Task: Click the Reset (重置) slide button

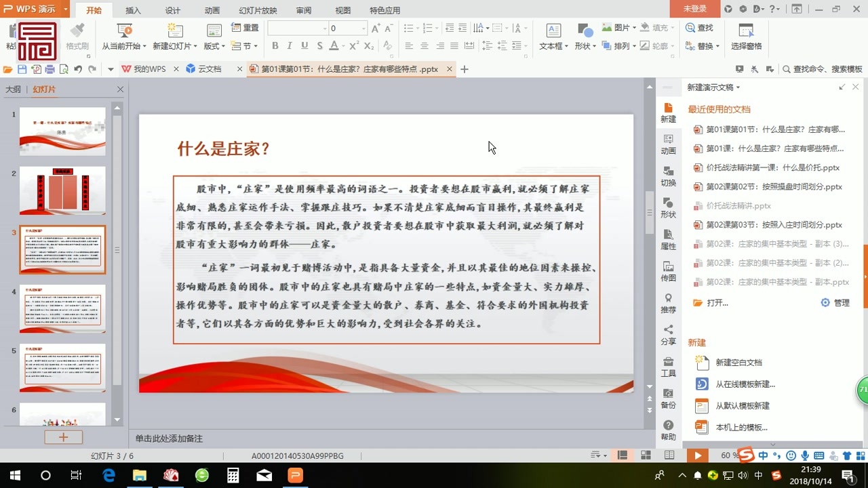Action: (x=245, y=28)
